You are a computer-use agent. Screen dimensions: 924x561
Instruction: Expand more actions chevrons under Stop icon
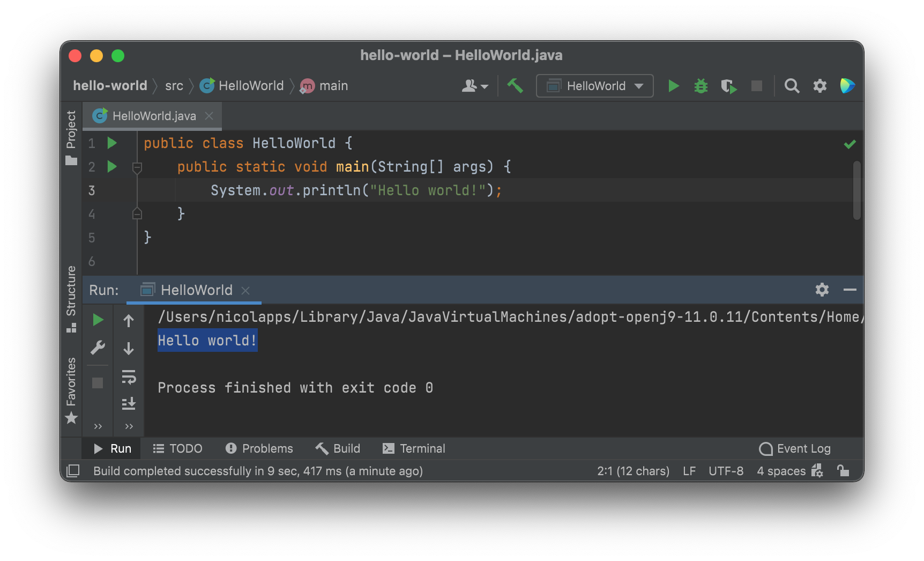[98, 426]
